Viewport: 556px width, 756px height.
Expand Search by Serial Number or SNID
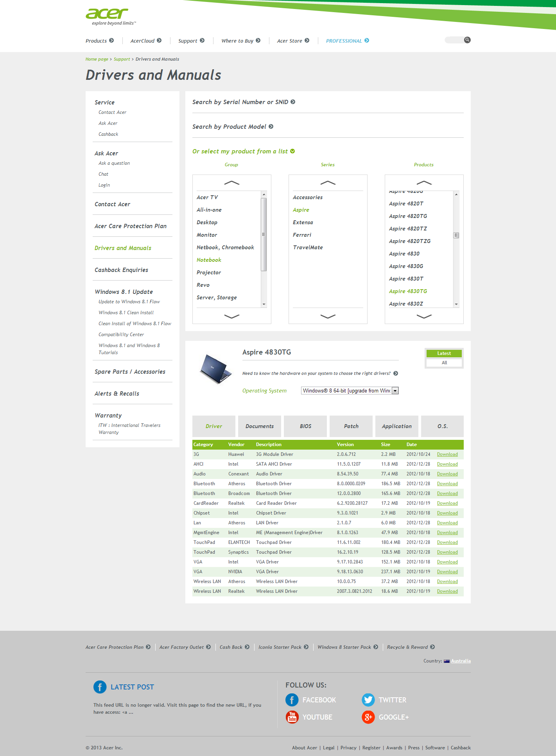244,102
